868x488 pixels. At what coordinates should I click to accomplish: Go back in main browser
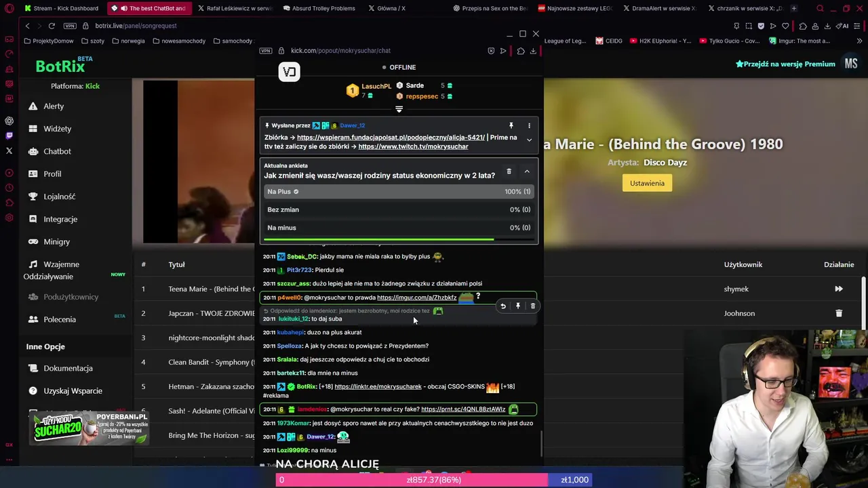pos(27,26)
